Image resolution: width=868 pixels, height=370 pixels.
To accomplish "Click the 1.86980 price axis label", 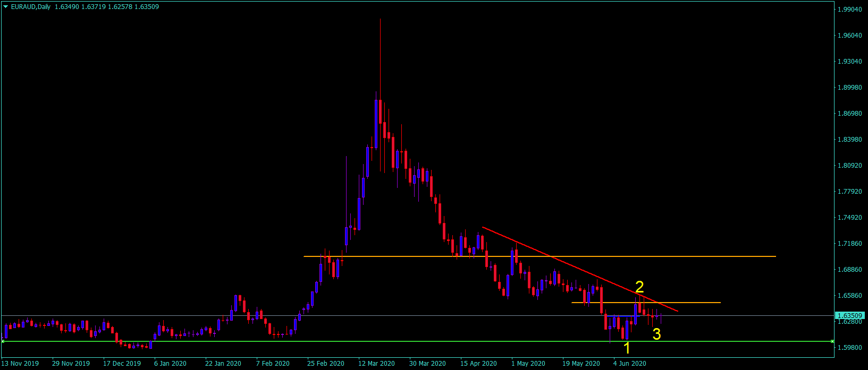I will point(849,114).
